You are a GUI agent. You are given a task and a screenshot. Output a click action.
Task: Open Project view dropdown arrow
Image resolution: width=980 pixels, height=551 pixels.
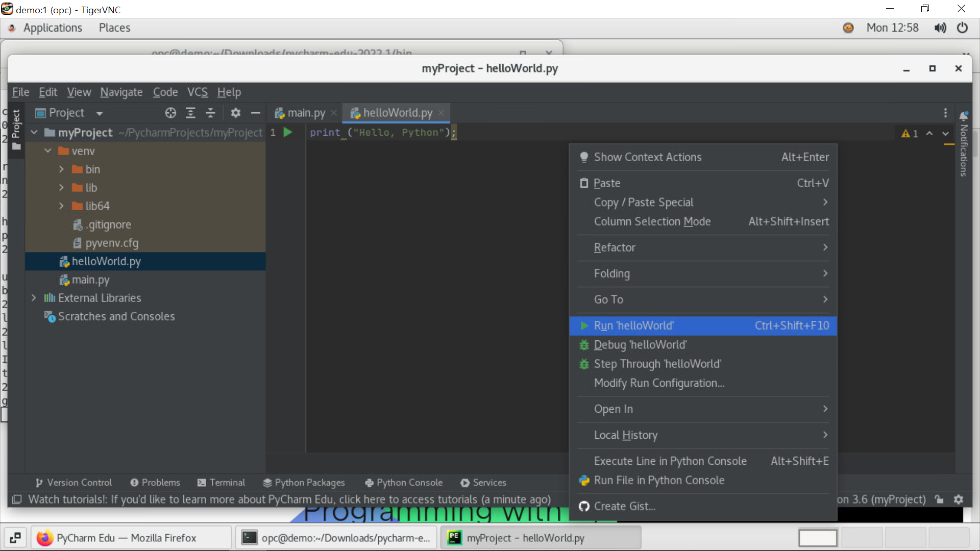pos(100,113)
